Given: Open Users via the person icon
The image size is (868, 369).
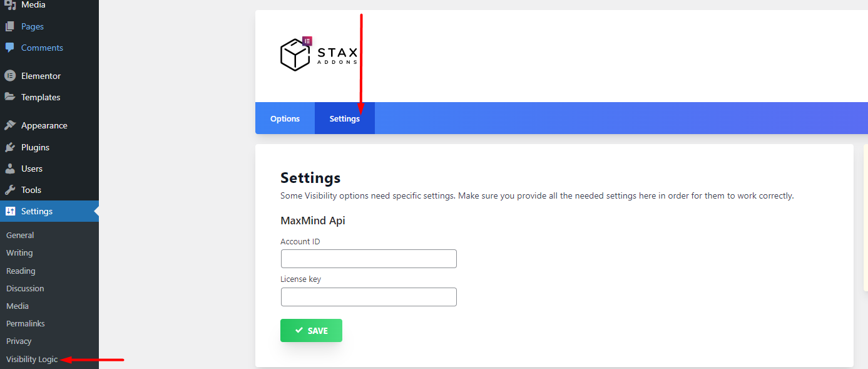Looking at the screenshot, I should tap(11, 168).
